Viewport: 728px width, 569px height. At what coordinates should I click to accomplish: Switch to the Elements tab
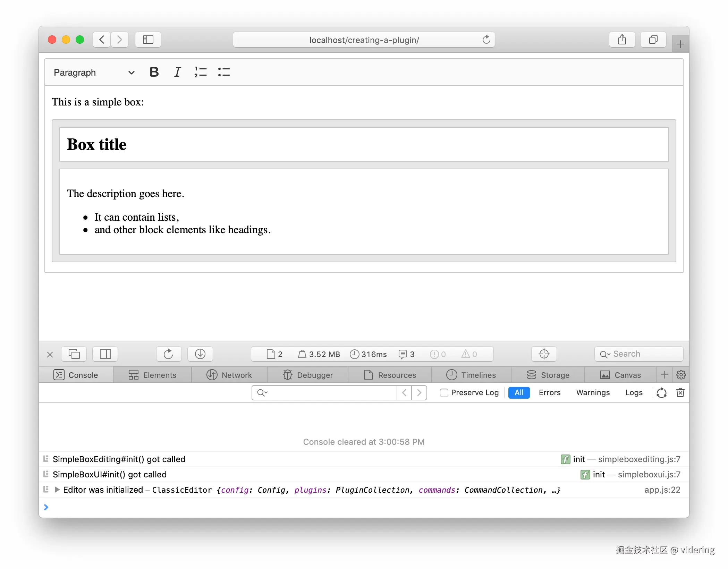coord(152,375)
